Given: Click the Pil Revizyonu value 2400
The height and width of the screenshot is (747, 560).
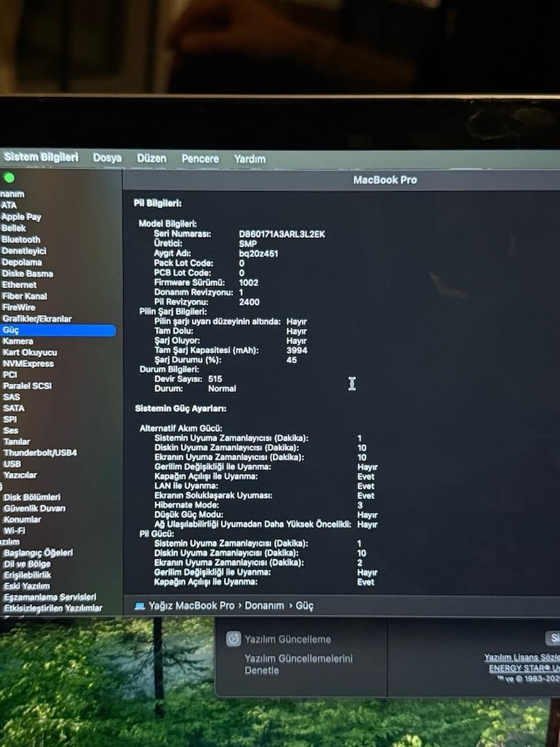Looking at the screenshot, I should click(249, 302).
